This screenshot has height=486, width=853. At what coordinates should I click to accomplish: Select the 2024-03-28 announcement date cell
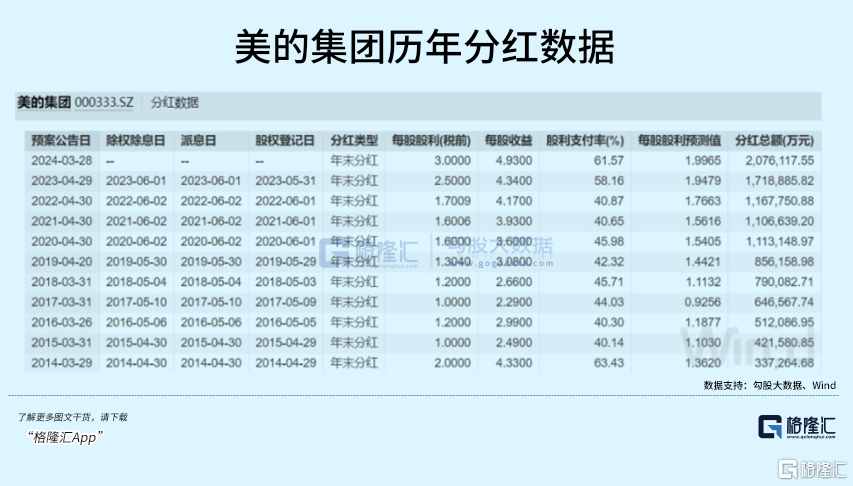point(61,160)
